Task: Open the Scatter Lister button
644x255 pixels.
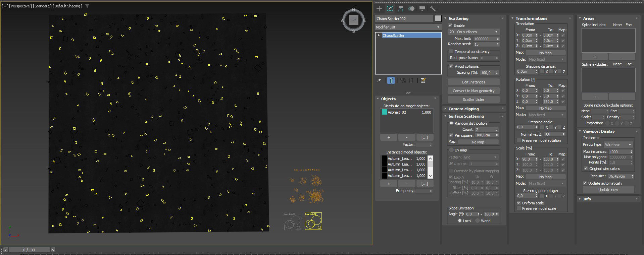Action: (474, 100)
